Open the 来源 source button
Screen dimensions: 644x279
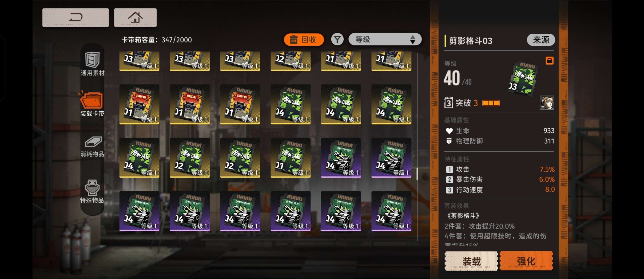[541, 40]
